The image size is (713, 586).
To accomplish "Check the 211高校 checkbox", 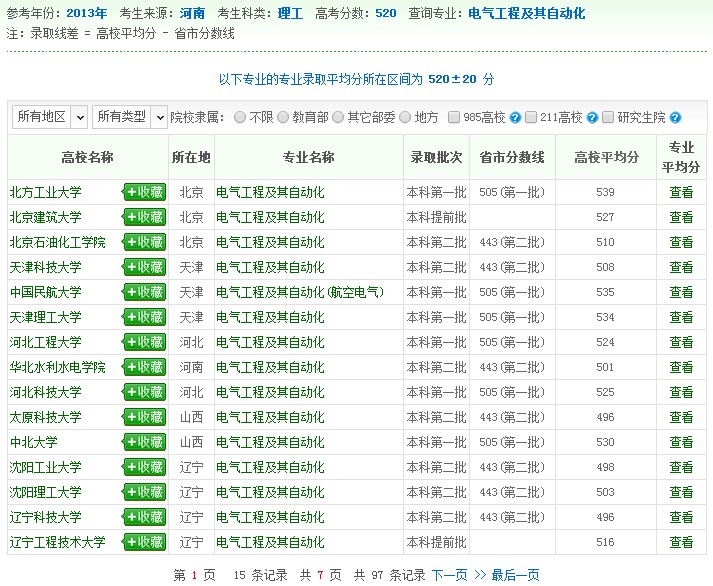I will click(x=531, y=118).
